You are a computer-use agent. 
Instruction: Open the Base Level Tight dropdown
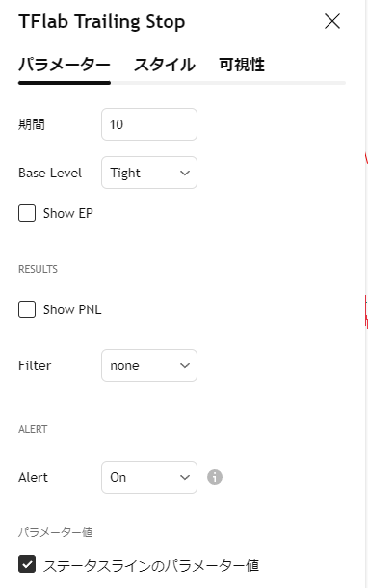coord(149,173)
